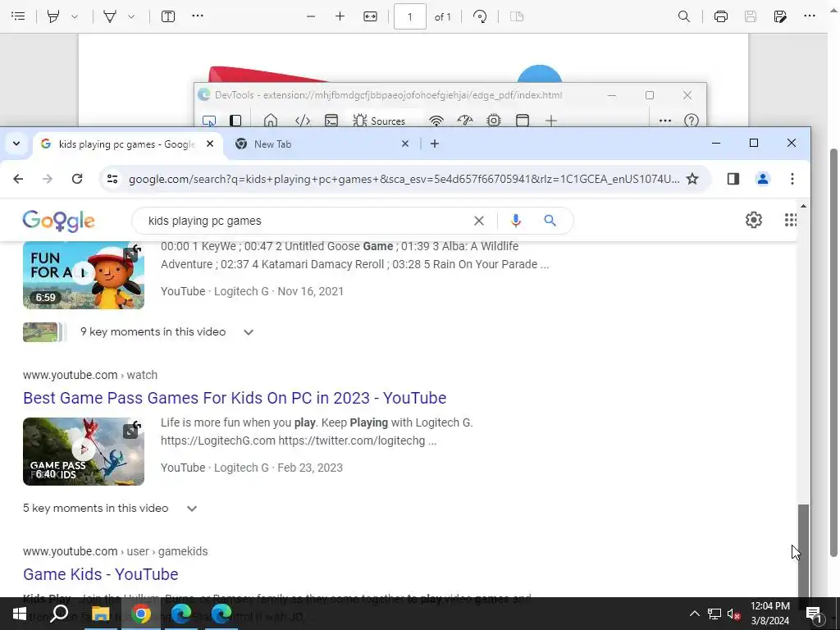The image size is (840, 630).
Task: Print the PDF document
Action: (721, 16)
